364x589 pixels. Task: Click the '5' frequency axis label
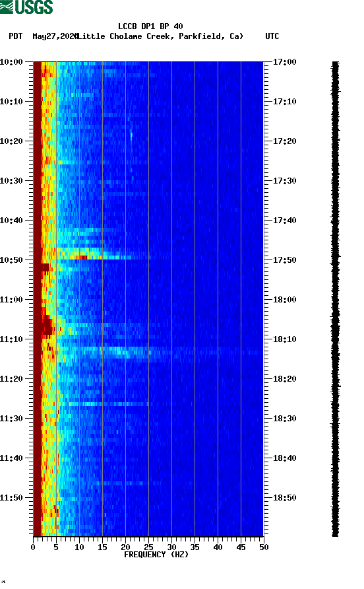[56, 547]
